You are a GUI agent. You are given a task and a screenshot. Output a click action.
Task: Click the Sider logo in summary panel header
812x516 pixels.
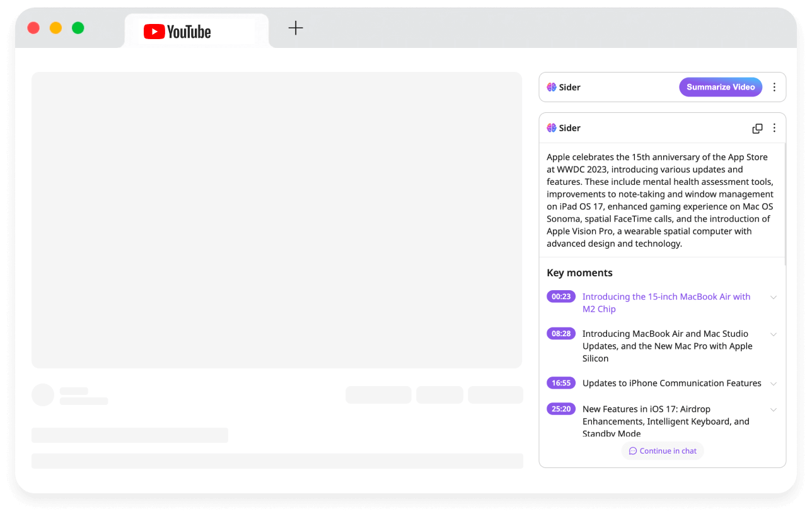564,128
